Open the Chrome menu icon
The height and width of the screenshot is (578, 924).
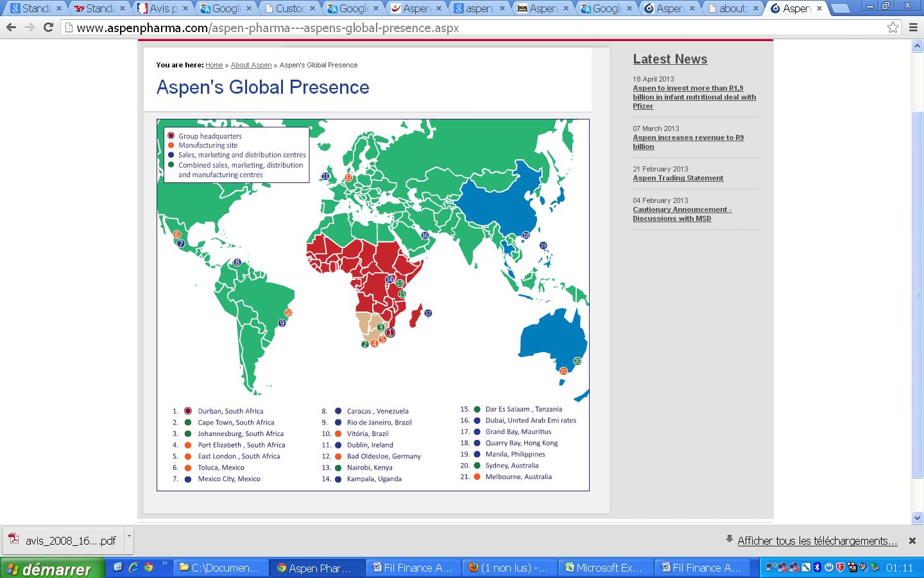click(913, 28)
